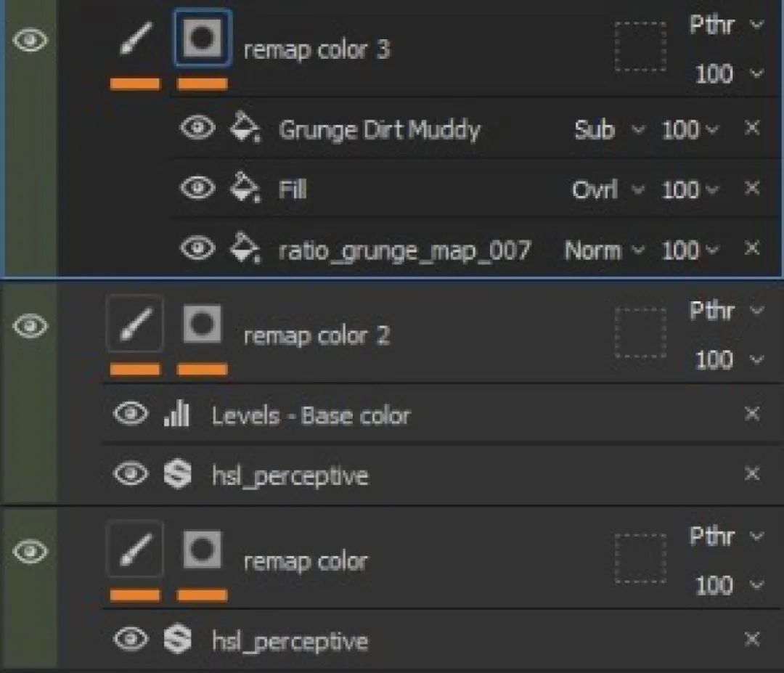The height and width of the screenshot is (673, 784).
Task: Click the Levels histogram icon
Action: pyautogui.click(x=176, y=415)
